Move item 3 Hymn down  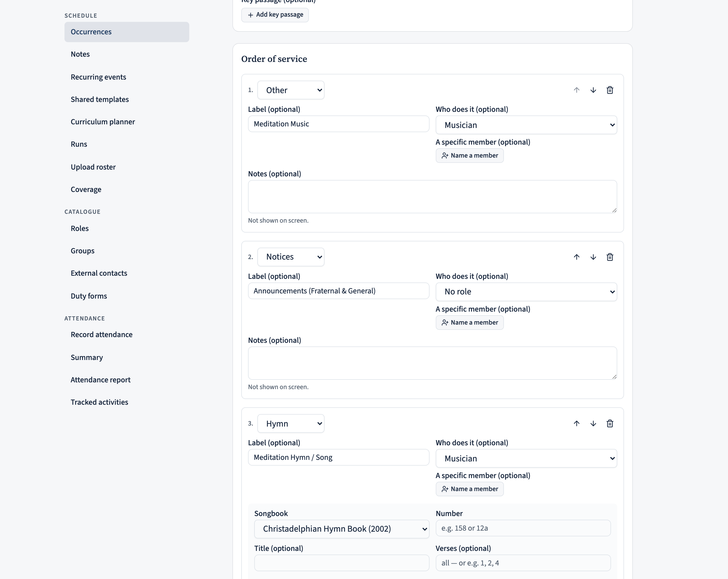tap(593, 424)
